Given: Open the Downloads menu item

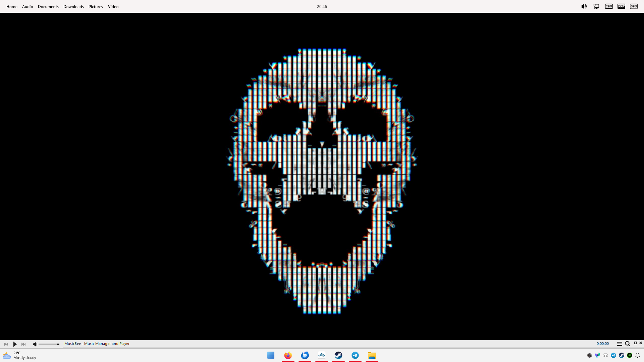Looking at the screenshot, I should tap(73, 7).
